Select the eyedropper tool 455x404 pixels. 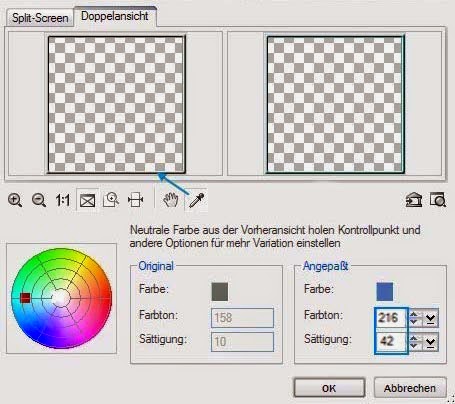(196, 200)
